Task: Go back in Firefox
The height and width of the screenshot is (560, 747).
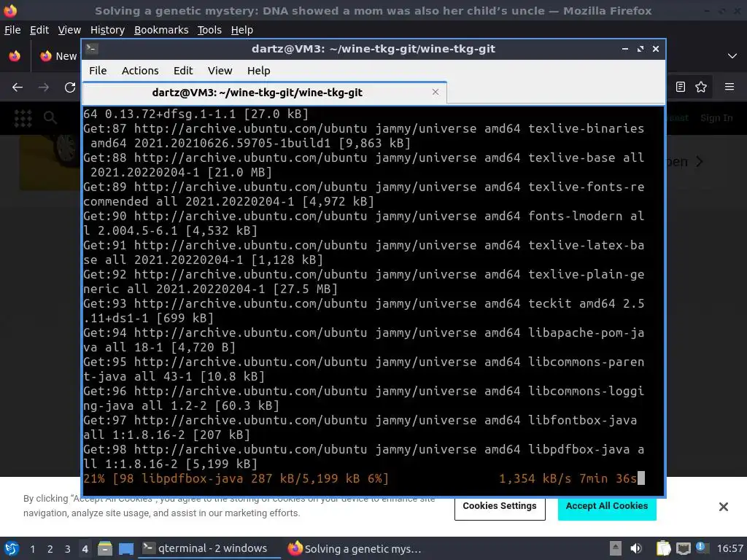Action: 18,87
